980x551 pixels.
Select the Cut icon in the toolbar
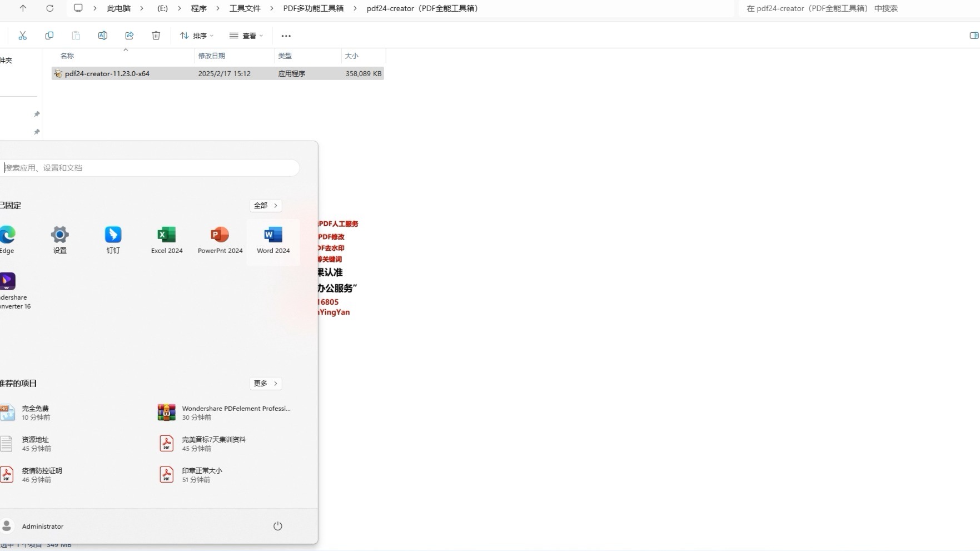pos(23,35)
